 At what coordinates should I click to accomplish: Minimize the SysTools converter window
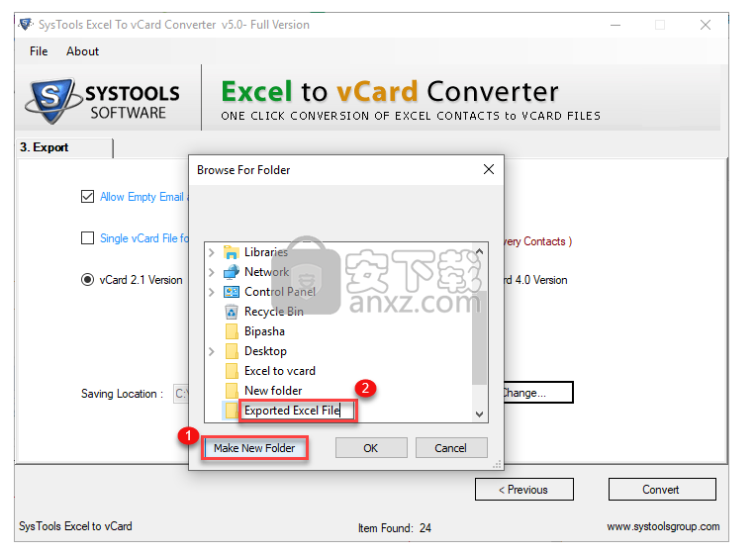coord(615,25)
